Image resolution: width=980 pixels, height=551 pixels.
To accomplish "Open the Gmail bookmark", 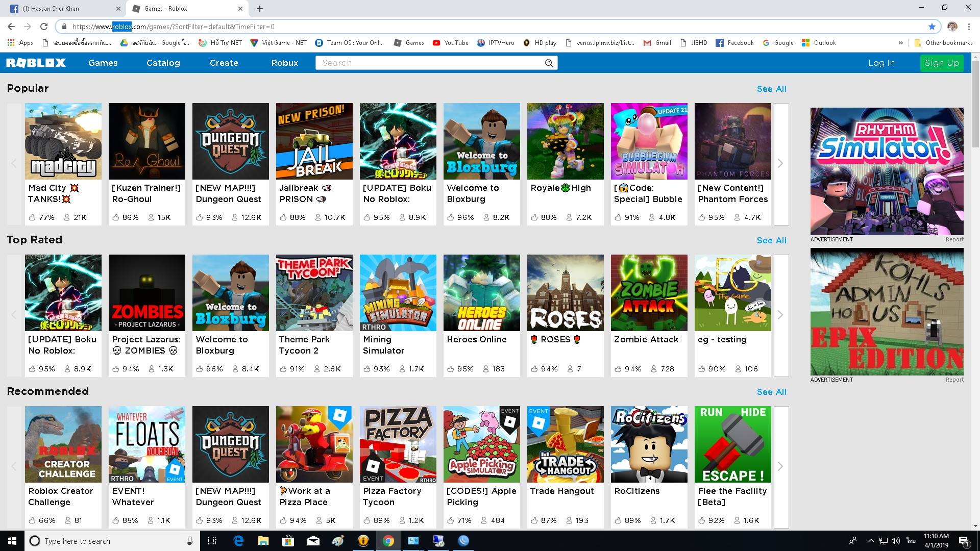I will coord(657,43).
